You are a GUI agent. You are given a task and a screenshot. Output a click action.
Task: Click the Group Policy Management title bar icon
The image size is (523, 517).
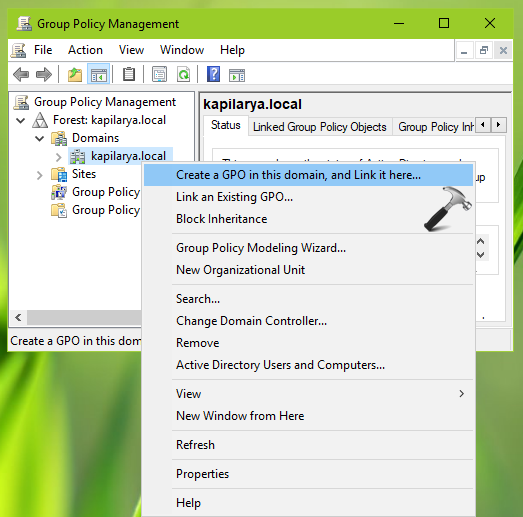[24, 24]
